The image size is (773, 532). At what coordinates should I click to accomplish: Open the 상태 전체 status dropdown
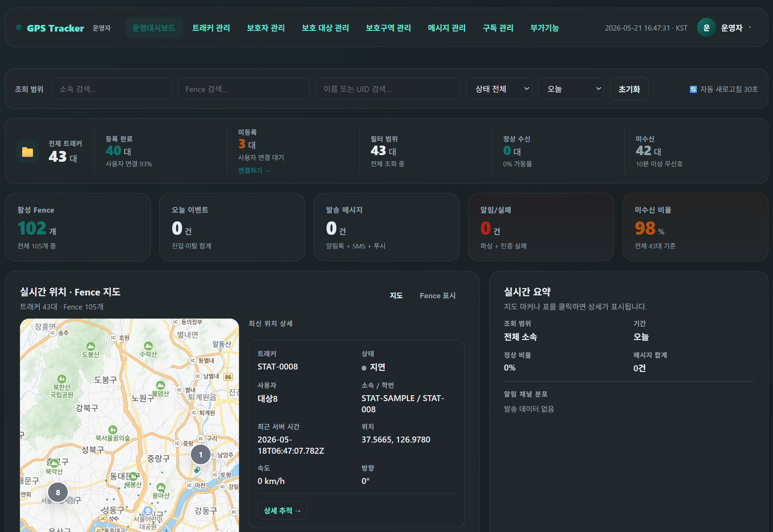499,89
